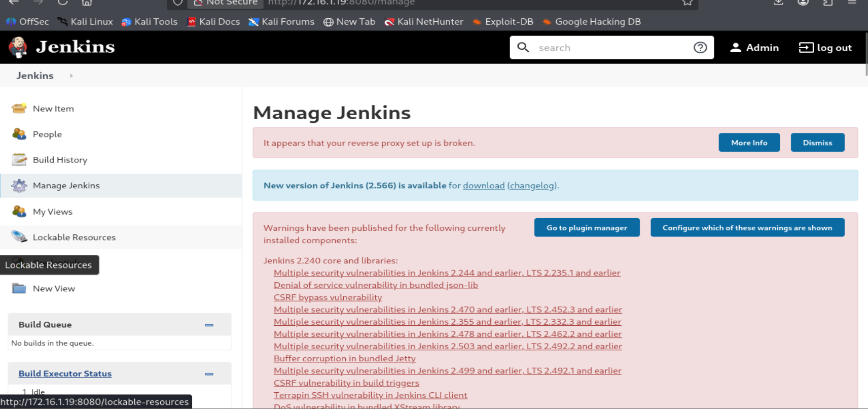868x409 pixels.
Task: Go to the browser home page
Action: [x=87, y=3]
